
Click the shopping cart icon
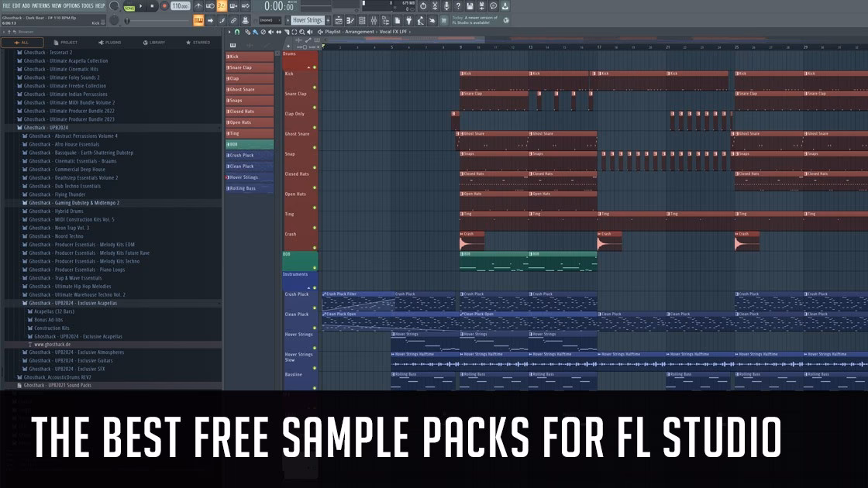pos(443,20)
